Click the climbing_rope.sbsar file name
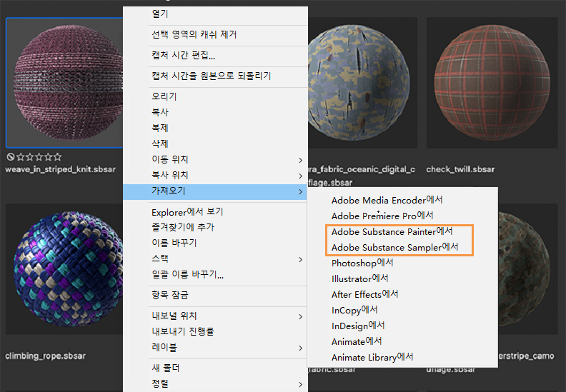The width and height of the screenshot is (566, 392). [46, 356]
